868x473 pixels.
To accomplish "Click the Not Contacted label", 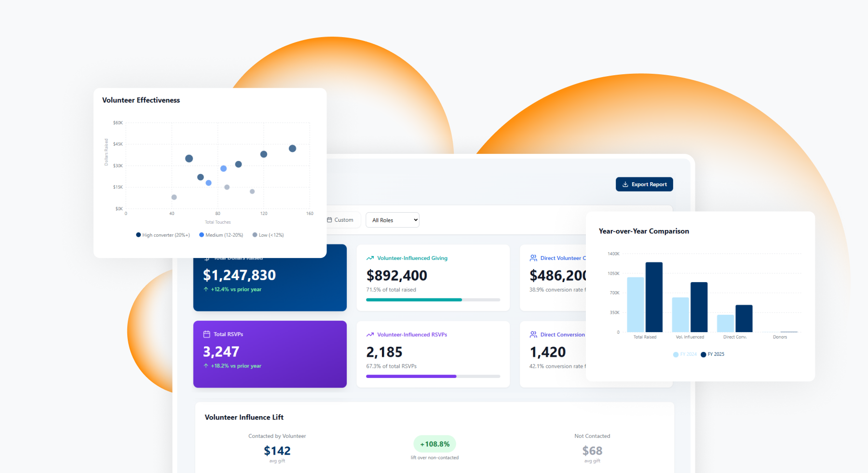I will click(x=592, y=436).
